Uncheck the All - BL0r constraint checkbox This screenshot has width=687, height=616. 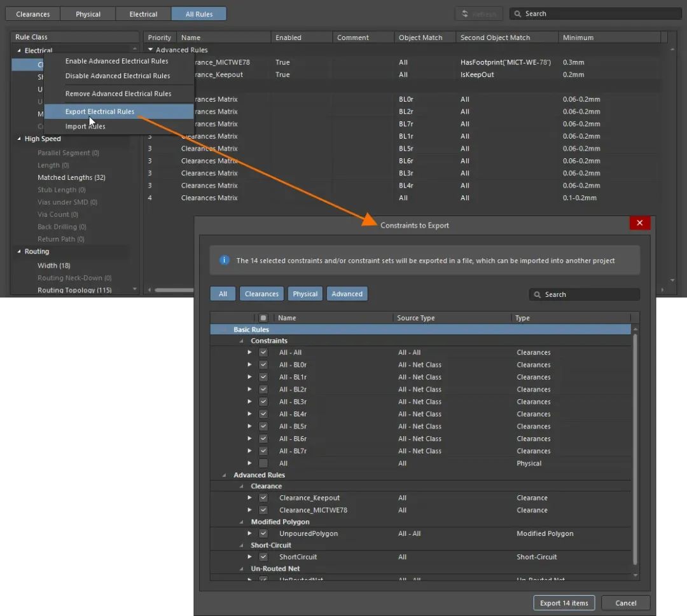click(x=263, y=364)
